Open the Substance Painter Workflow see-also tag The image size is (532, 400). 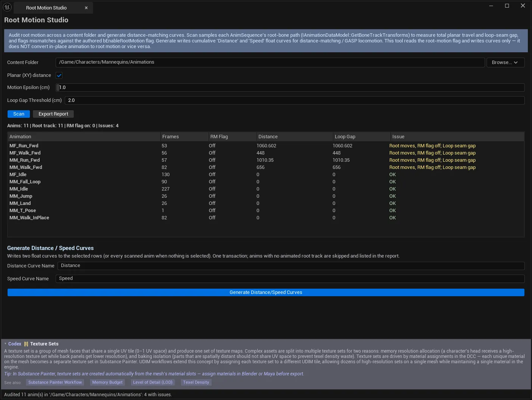[x=55, y=383]
